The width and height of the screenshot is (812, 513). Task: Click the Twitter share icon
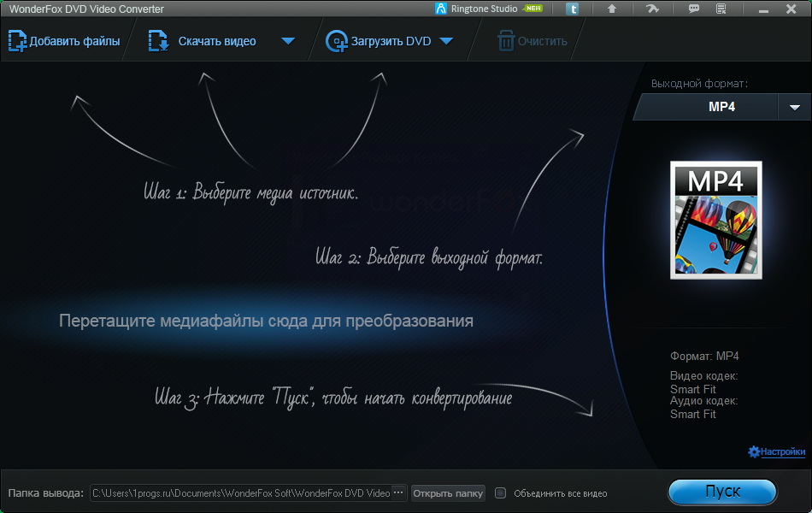coord(572,9)
